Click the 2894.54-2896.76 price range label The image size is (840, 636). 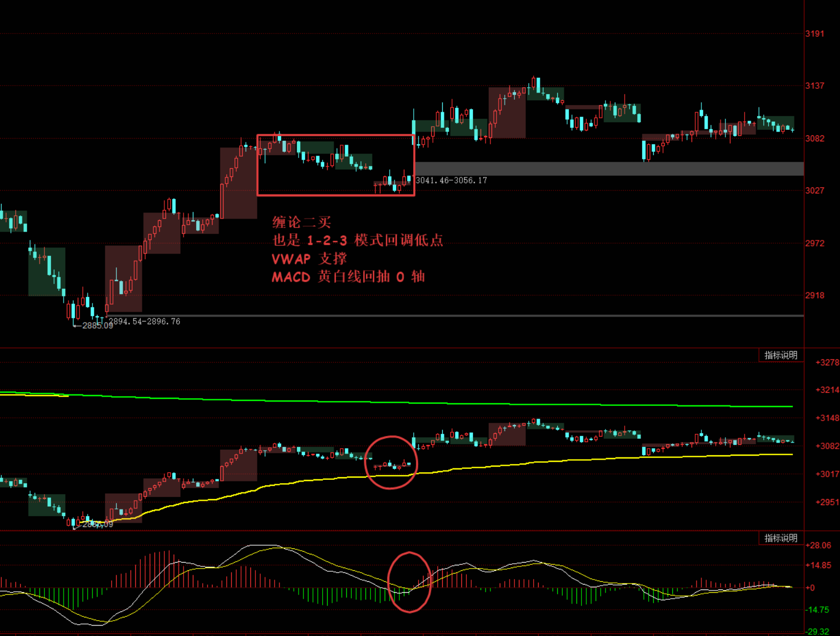point(144,322)
